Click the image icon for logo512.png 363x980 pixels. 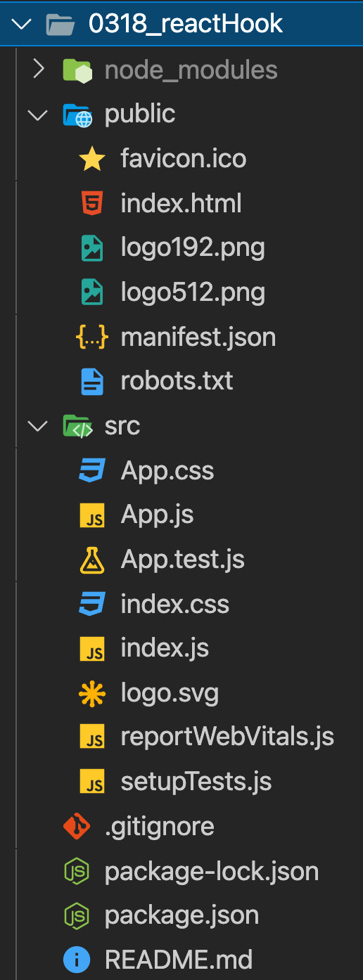pyautogui.click(x=92, y=292)
